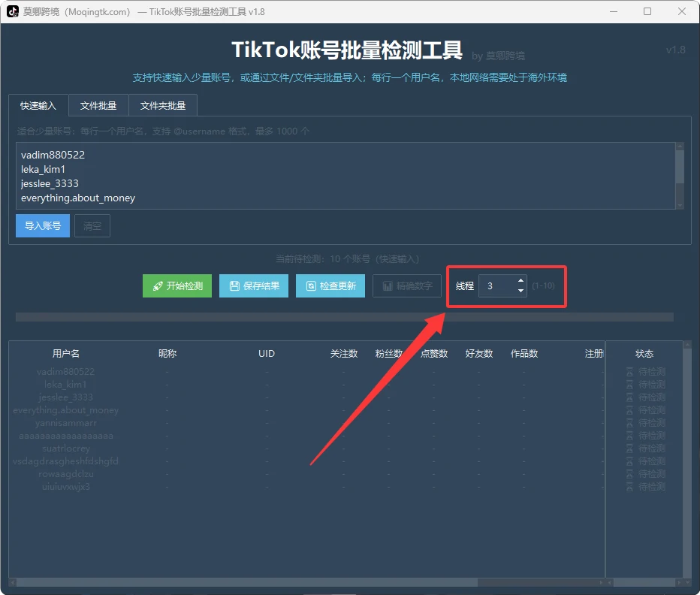Click the progress bar below the buttons
700x595 pixels.
pos(345,317)
